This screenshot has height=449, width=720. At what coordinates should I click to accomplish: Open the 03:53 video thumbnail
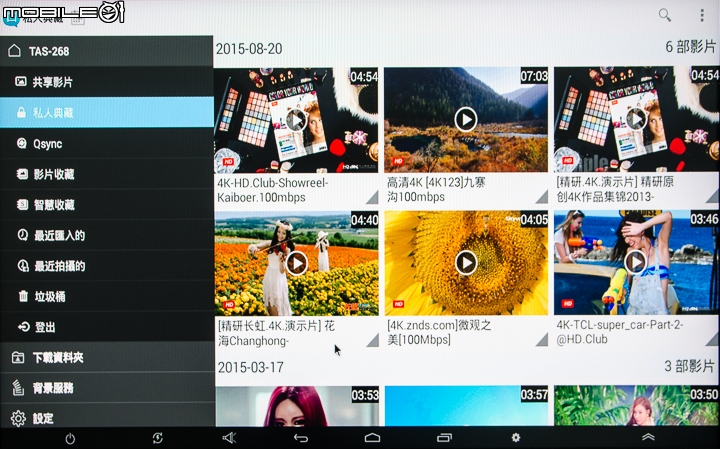(x=297, y=406)
